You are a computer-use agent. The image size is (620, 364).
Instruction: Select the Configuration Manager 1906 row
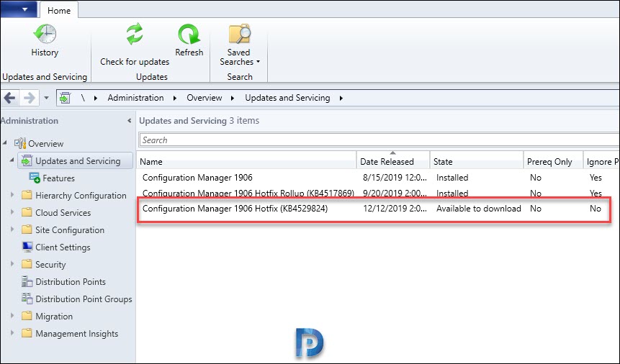pos(378,178)
